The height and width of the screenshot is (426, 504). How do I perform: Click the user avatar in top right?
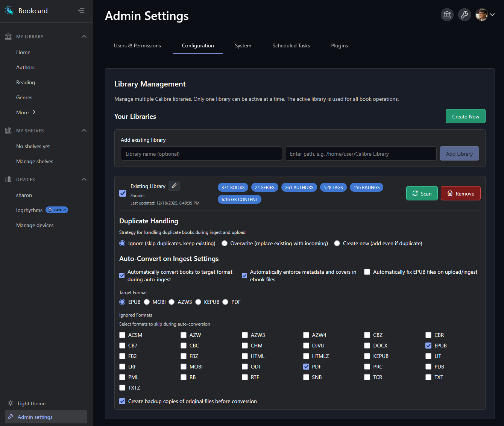(481, 15)
